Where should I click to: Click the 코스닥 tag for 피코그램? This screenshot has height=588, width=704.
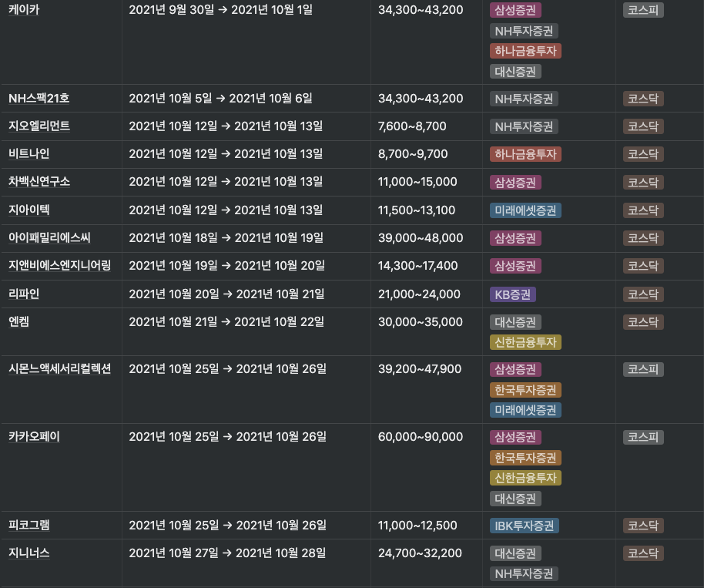(643, 526)
